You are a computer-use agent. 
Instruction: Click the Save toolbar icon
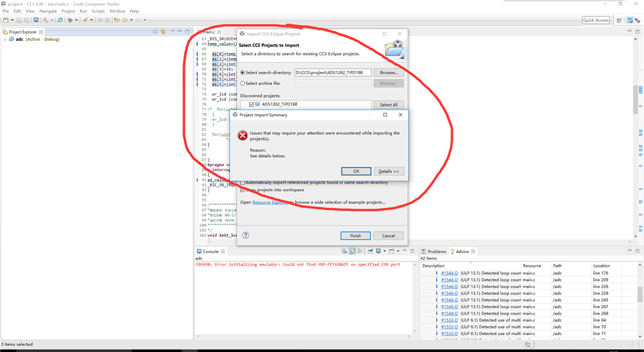pyautogui.click(x=19, y=20)
